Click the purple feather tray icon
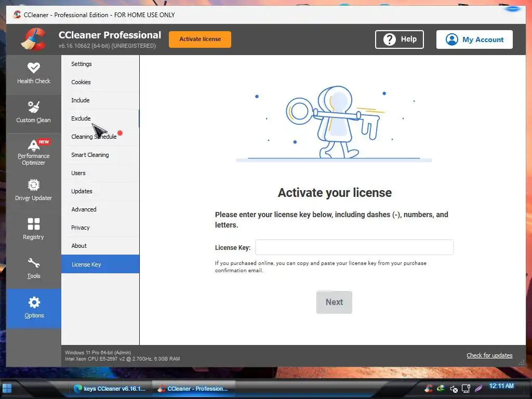The width and height of the screenshot is (532, 399). click(478, 388)
